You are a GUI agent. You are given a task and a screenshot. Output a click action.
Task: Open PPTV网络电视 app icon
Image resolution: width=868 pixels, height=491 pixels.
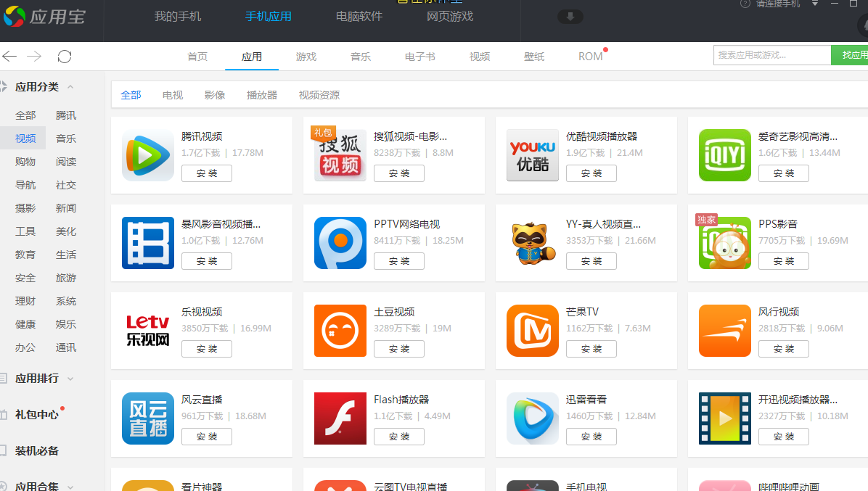340,243
